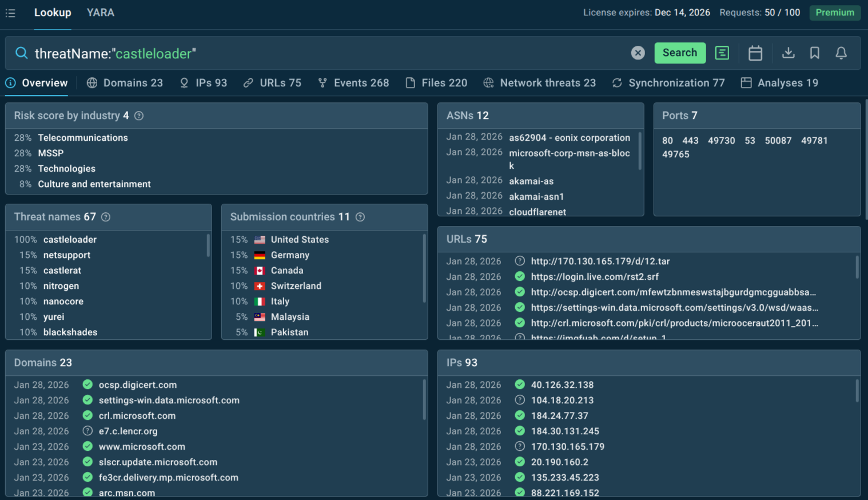Download the lookup results via download icon
This screenshot has height=500, width=868.
point(789,53)
